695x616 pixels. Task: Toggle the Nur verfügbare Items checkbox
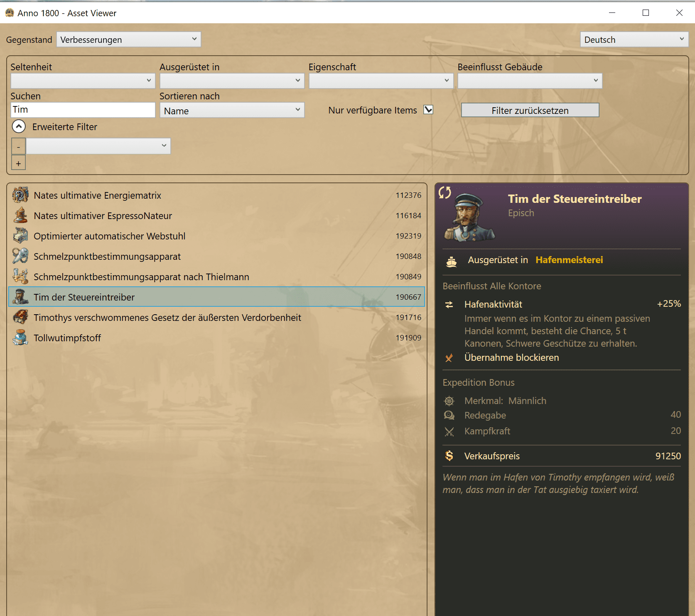428,110
